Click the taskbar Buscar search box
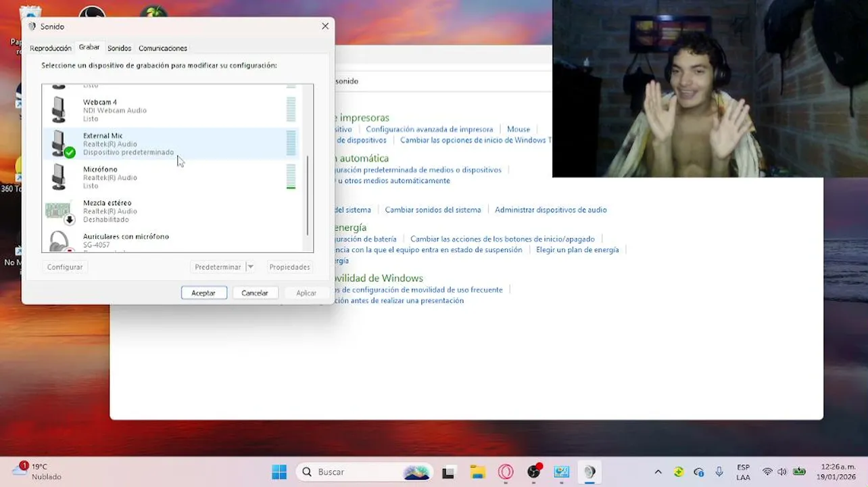Viewport: 868px width, 487px height. [x=366, y=472]
